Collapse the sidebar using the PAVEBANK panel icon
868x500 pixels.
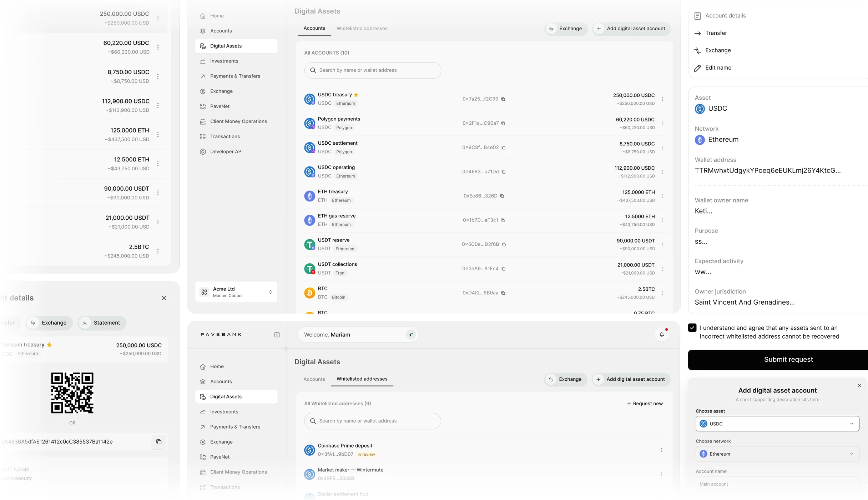coord(277,335)
